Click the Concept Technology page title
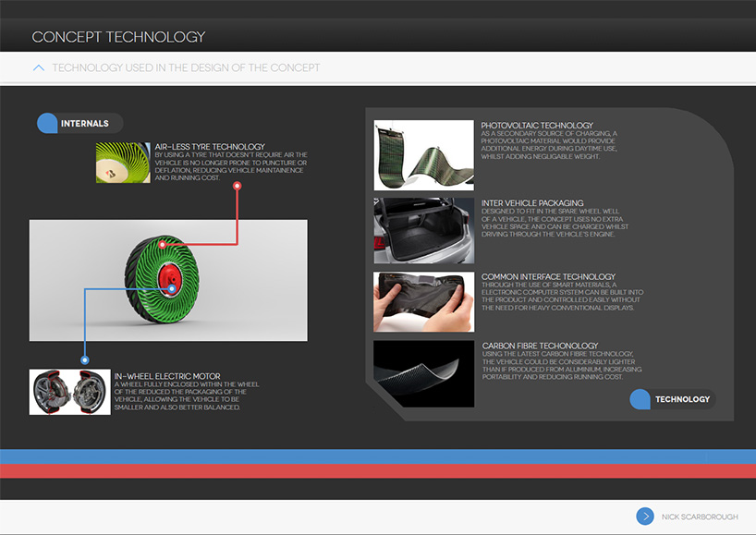The width and height of the screenshot is (756, 535). tap(118, 37)
